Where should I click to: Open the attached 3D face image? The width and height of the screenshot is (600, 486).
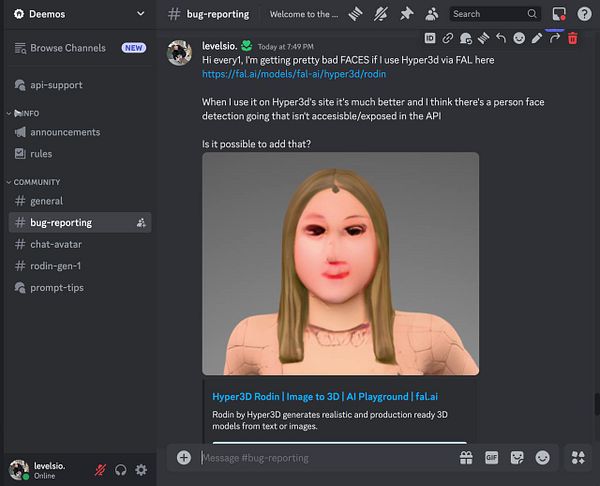pyautogui.click(x=341, y=264)
